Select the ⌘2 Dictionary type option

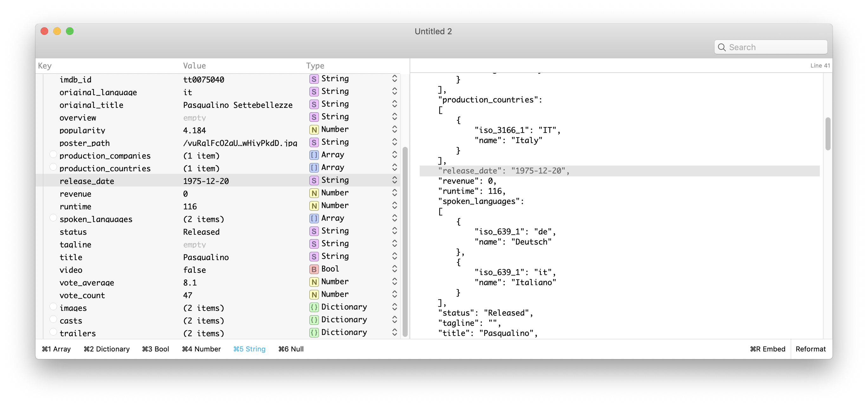point(107,349)
